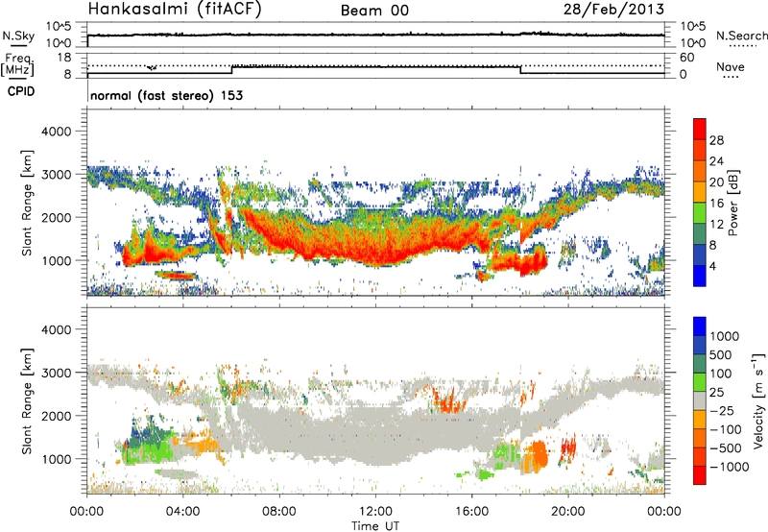Click '4000' tick of the power panel
Viewport: 768px width, 532px height.
57,132
